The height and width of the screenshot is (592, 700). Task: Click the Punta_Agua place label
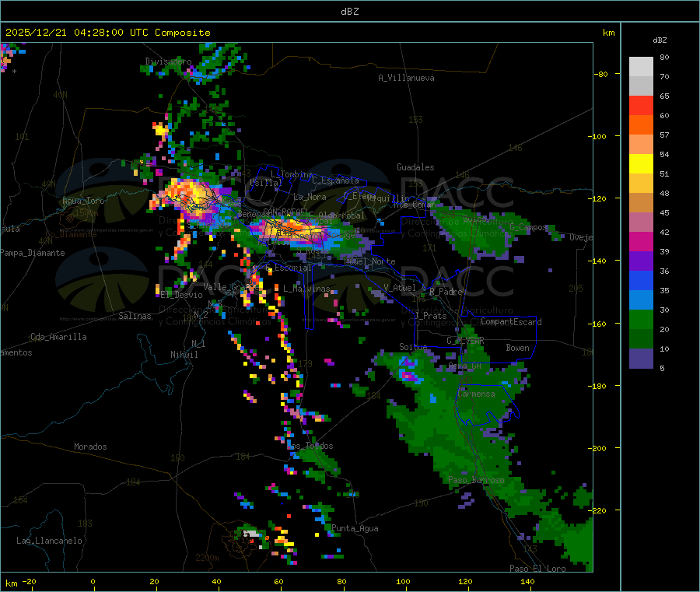pyautogui.click(x=355, y=528)
